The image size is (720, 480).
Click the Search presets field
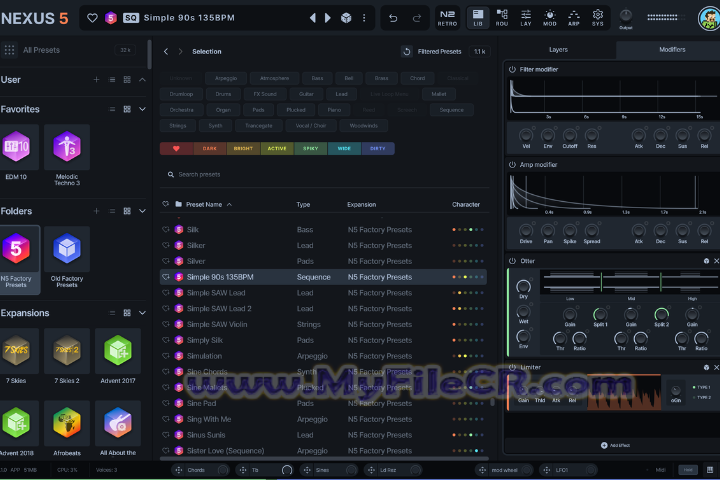coord(324,175)
